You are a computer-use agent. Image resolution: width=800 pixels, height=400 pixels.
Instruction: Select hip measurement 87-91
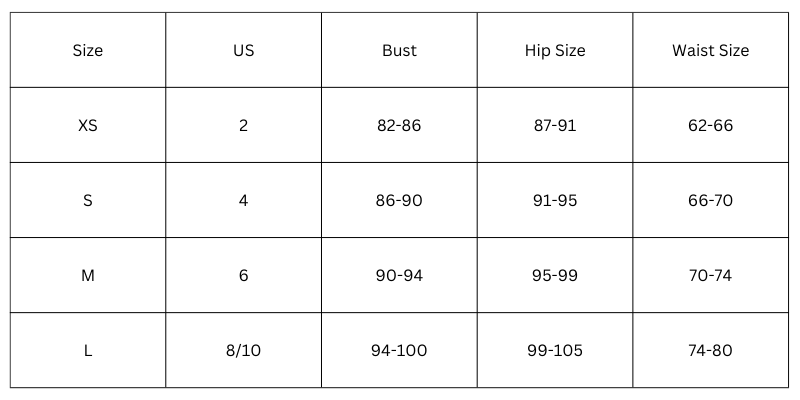(555, 125)
